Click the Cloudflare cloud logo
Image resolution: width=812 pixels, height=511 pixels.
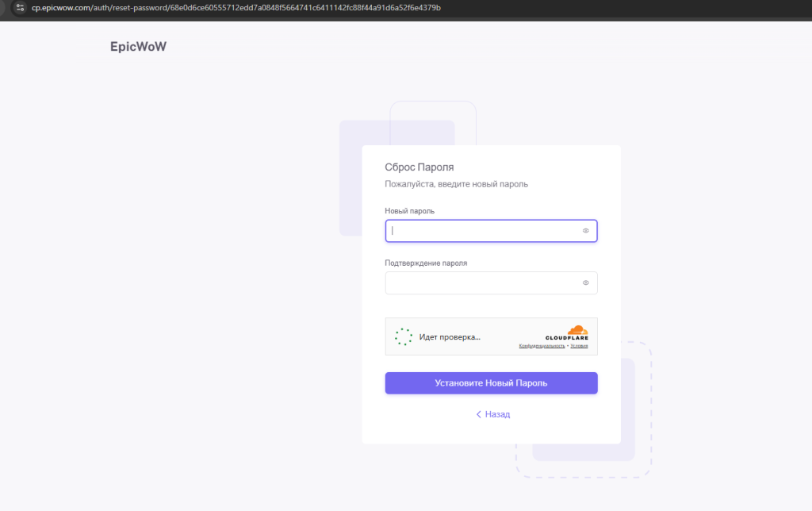click(577, 330)
